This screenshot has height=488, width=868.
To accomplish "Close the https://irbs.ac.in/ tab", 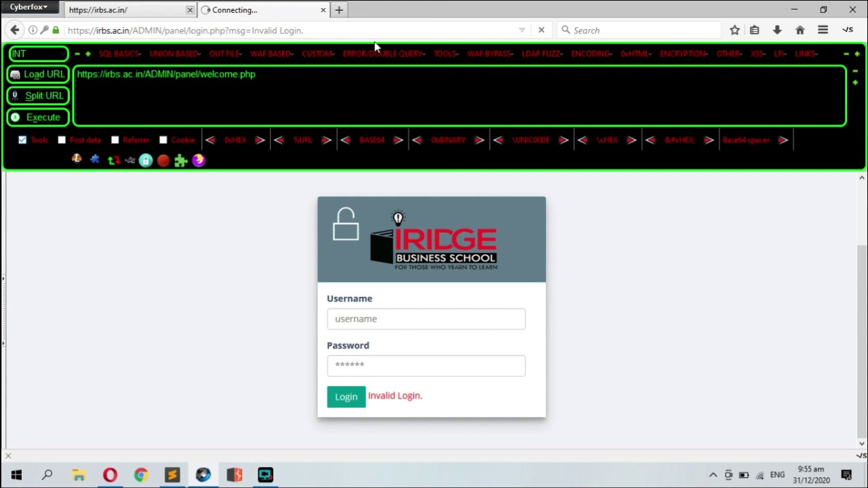I will point(190,9).
